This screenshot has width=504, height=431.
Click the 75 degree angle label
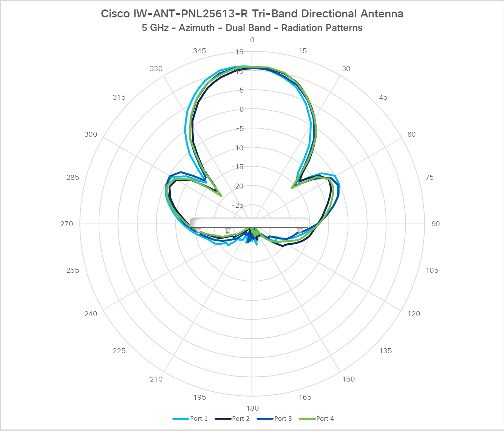pyautogui.click(x=430, y=178)
